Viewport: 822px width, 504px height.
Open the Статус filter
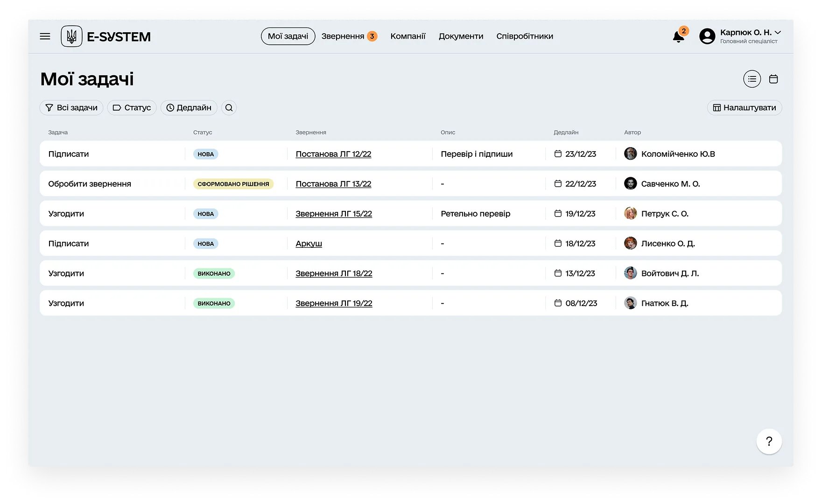coord(132,108)
